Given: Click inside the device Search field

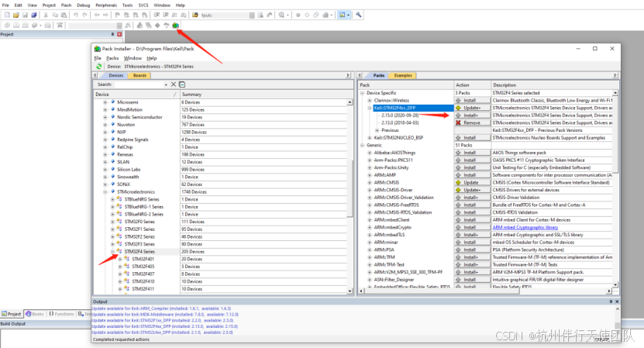Looking at the screenshot, I should coord(139,84).
